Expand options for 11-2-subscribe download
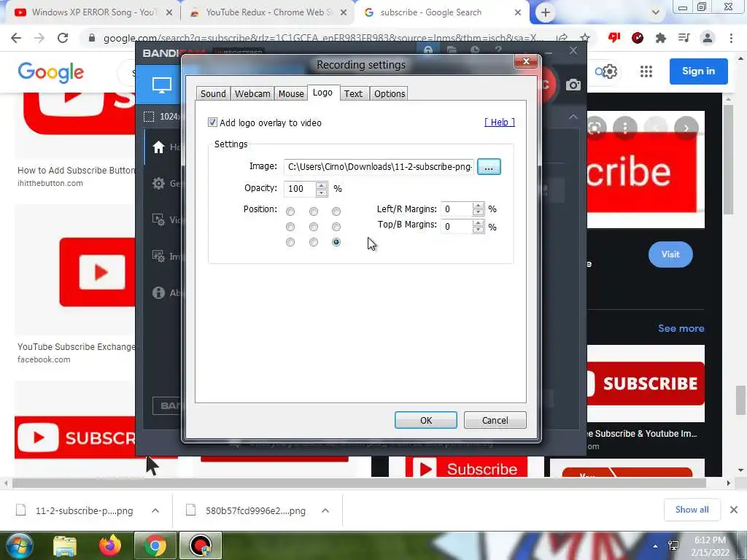The height and width of the screenshot is (560, 747). (155, 510)
